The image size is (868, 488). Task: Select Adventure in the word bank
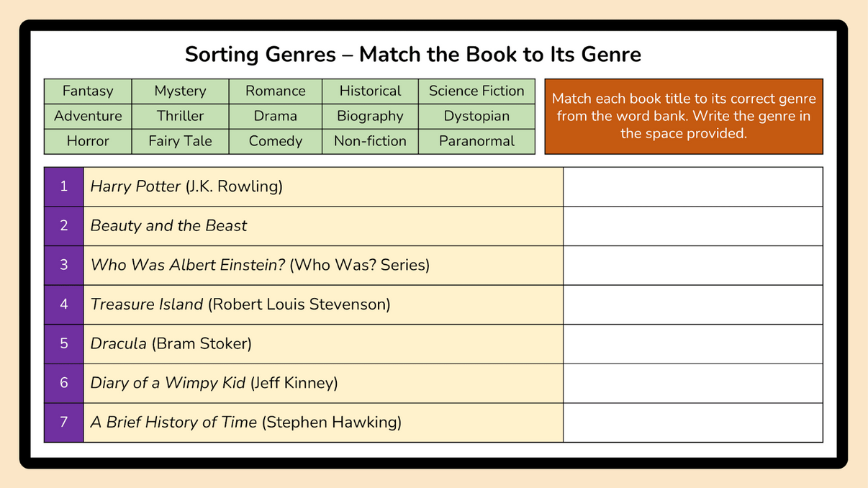tap(88, 116)
